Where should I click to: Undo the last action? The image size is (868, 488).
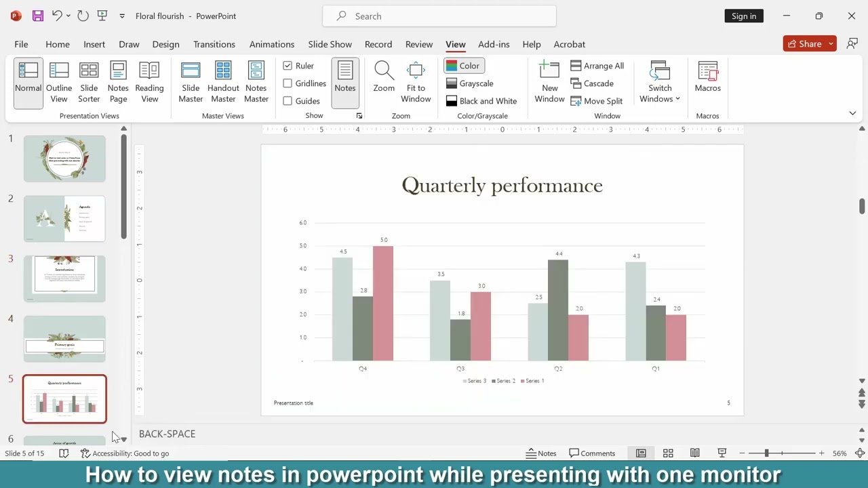point(57,16)
